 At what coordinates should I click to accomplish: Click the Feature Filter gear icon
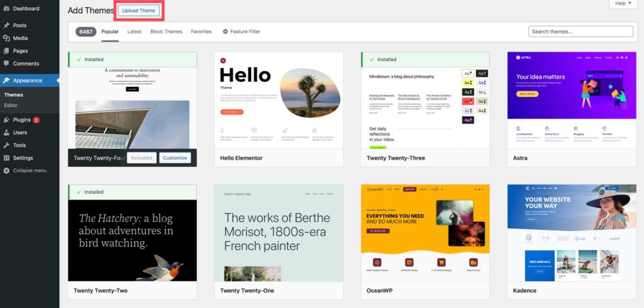pos(225,31)
